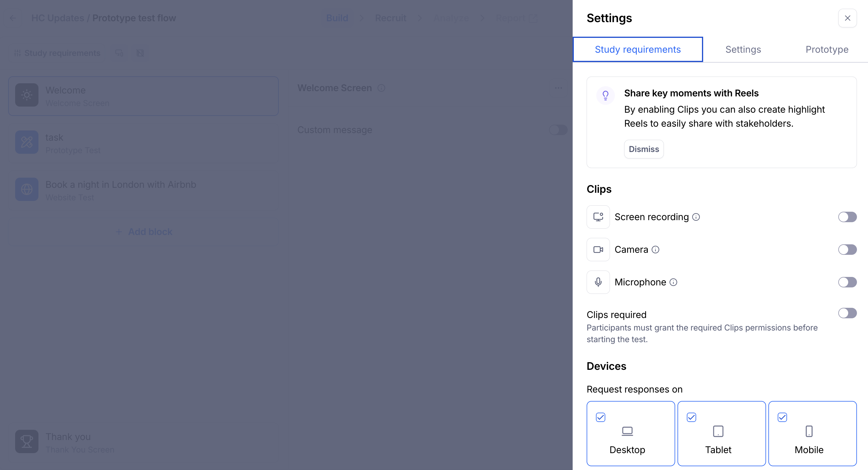Click the "Share key moments with Reels" heading
Screen dimensions: 868x470
tap(691, 93)
